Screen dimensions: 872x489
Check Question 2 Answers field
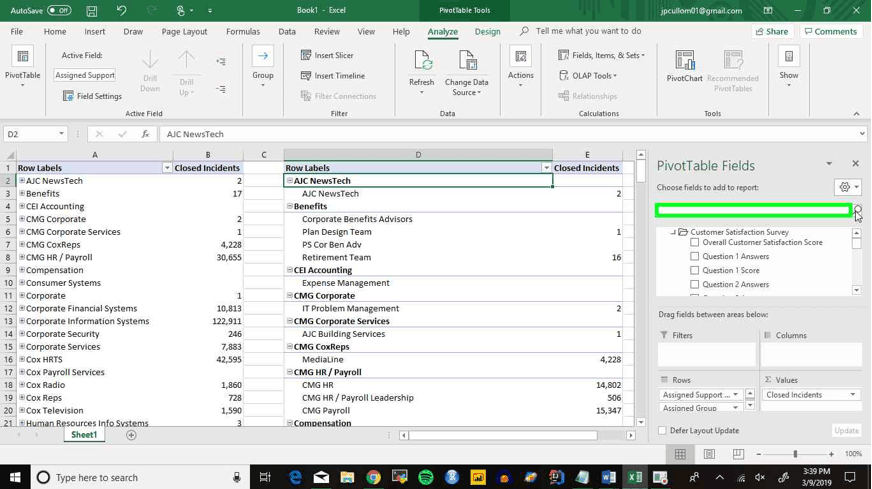point(695,284)
